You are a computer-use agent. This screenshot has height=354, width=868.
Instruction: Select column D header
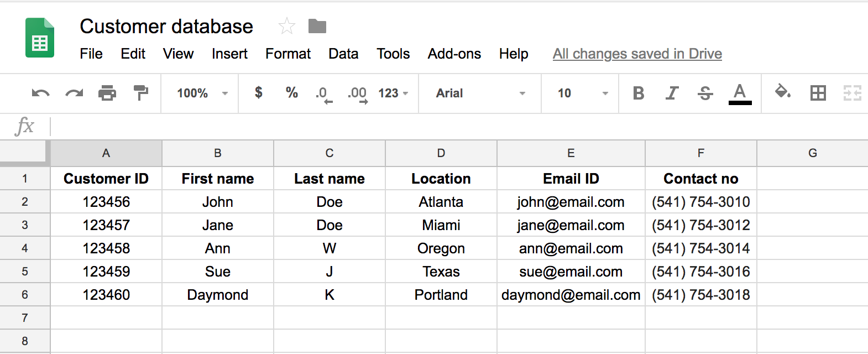[441, 153]
